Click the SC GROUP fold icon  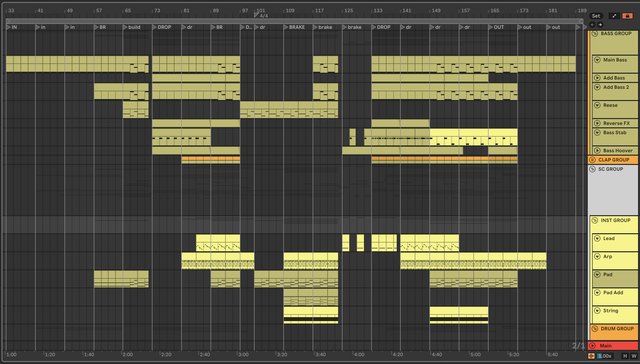pyautogui.click(x=592, y=169)
